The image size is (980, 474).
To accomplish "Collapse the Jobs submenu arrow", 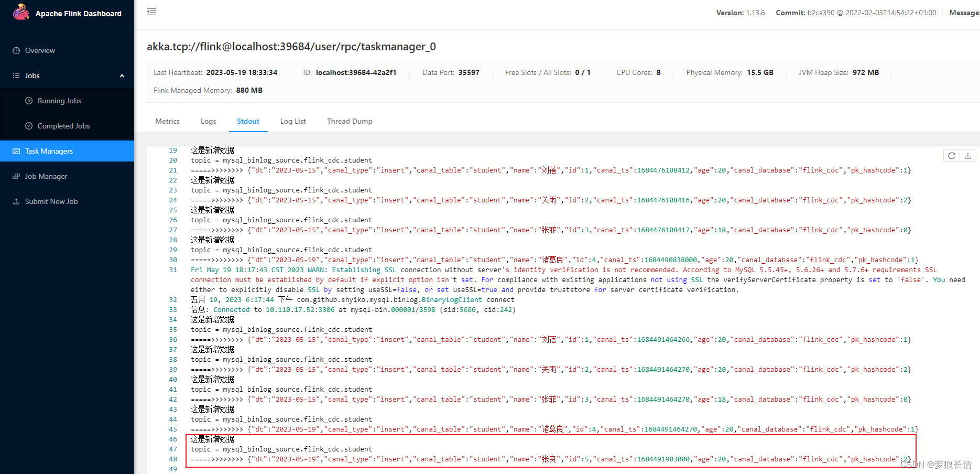I will point(122,76).
